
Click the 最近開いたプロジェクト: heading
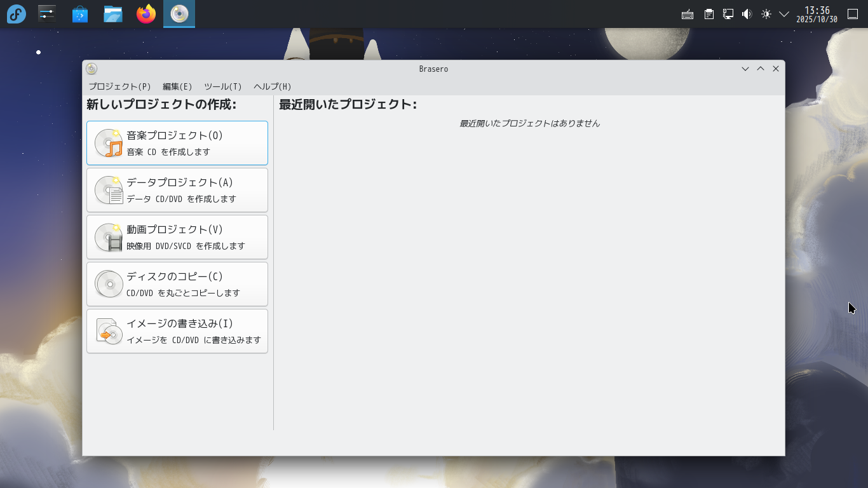348,104
